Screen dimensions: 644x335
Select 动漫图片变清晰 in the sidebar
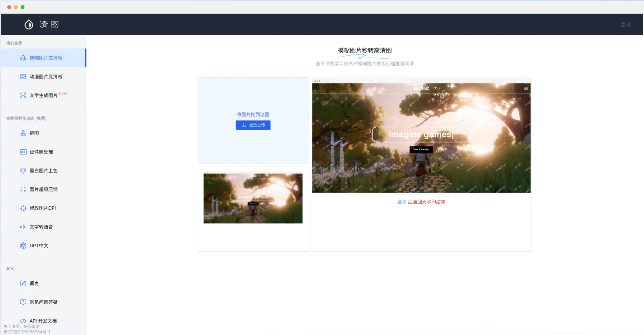point(44,77)
